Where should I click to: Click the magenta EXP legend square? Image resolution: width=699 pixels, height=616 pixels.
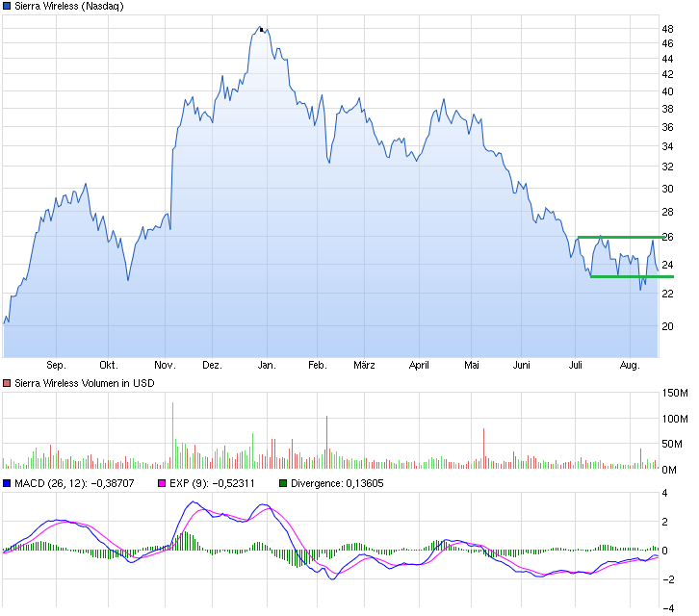pos(163,484)
